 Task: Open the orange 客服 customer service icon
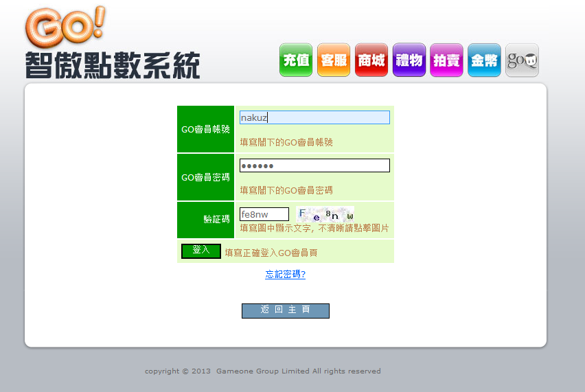point(334,60)
